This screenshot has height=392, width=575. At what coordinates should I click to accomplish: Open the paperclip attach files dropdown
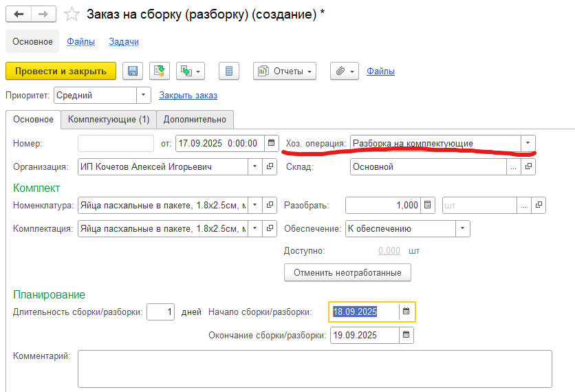(345, 71)
